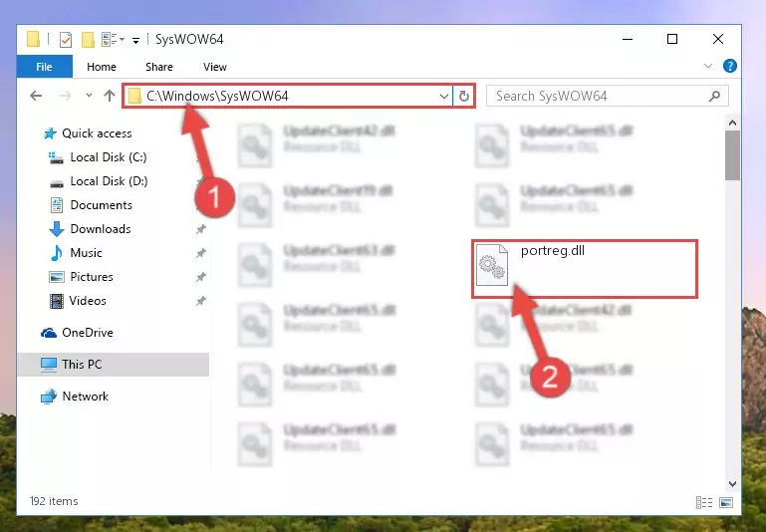This screenshot has width=766, height=532.
Task: Switch to the Share ribbon tab
Action: 159,67
